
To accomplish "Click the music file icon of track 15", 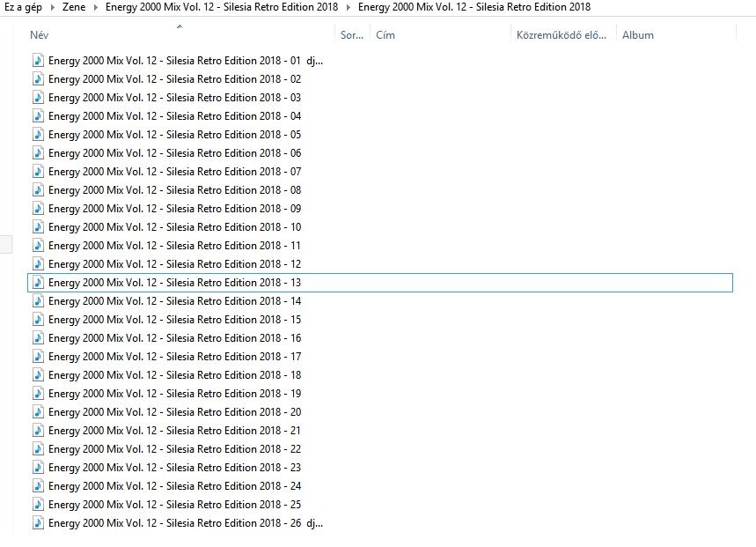I will pyautogui.click(x=38, y=320).
